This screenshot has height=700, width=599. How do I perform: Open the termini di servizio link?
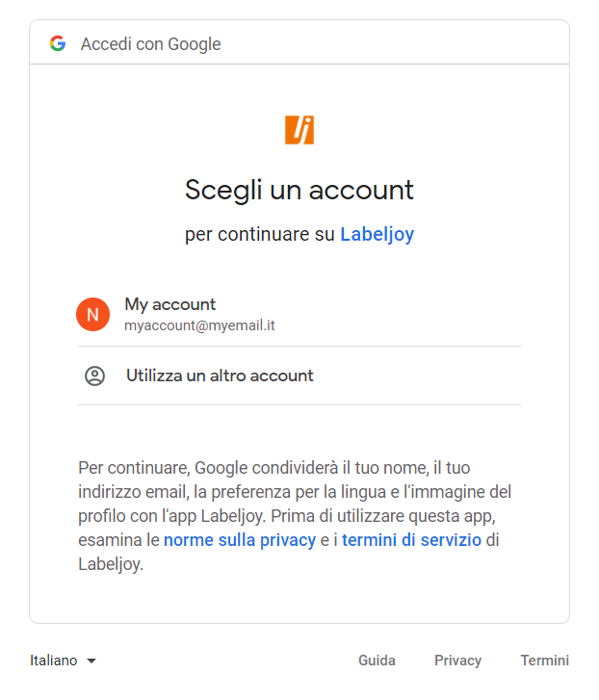(411, 540)
